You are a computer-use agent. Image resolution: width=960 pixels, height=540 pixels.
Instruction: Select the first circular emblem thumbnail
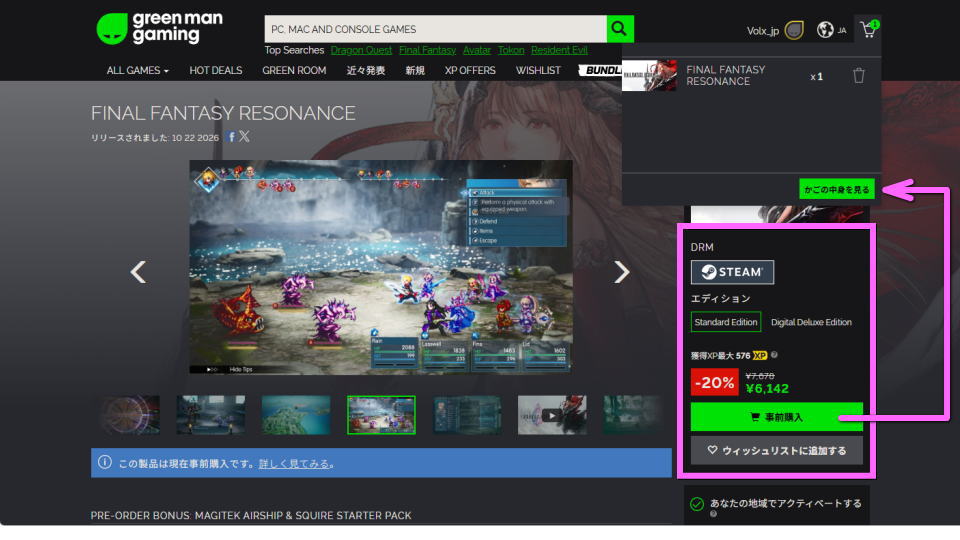(x=130, y=415)
